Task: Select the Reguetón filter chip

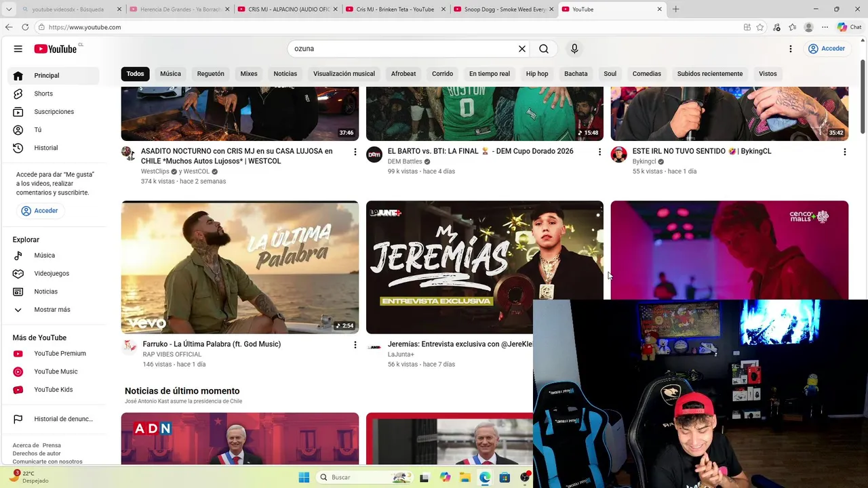Action: point(211,74)
